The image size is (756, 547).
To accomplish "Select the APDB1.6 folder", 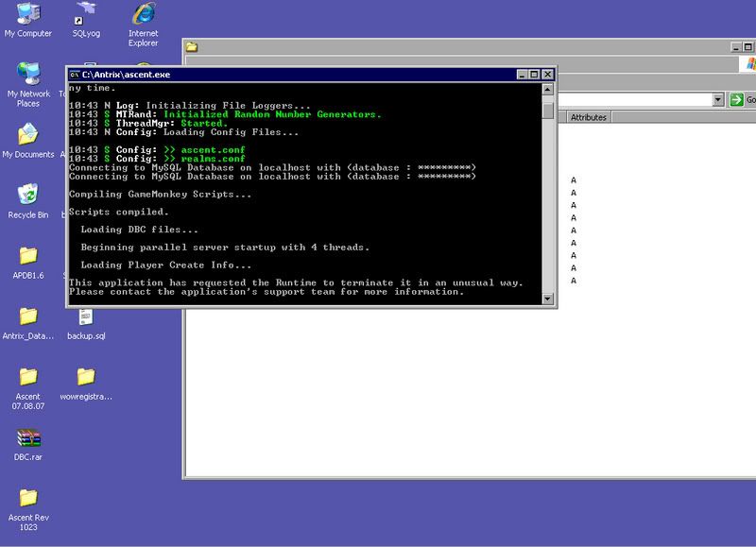I will 27,256.
